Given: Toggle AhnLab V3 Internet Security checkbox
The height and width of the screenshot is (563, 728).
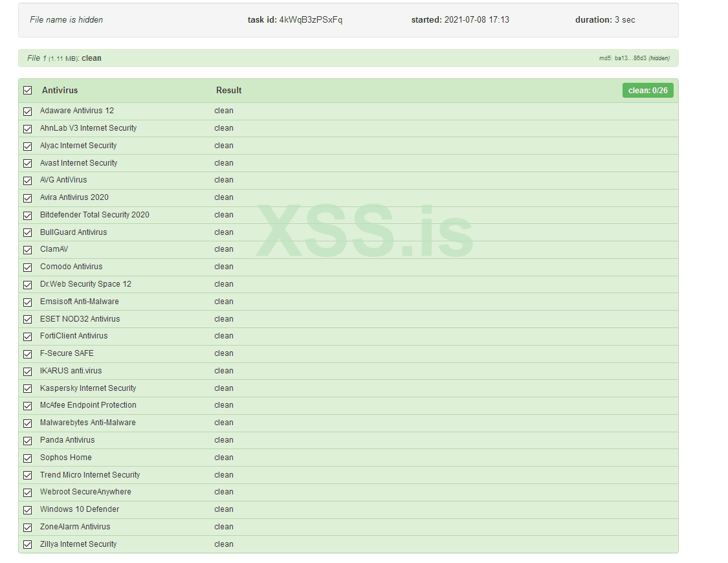Looking at the screenshot, I should pos(28,129).
